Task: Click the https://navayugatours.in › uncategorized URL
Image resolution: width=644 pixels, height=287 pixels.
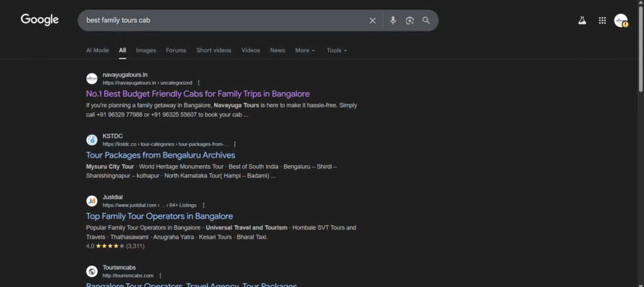Action: (147, 83)
